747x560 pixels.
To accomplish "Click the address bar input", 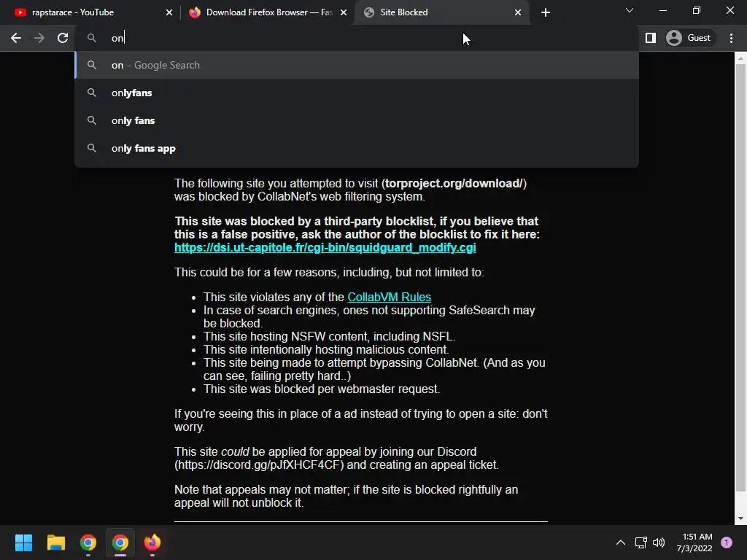I will pyautogui.click(x=357, y=38).
